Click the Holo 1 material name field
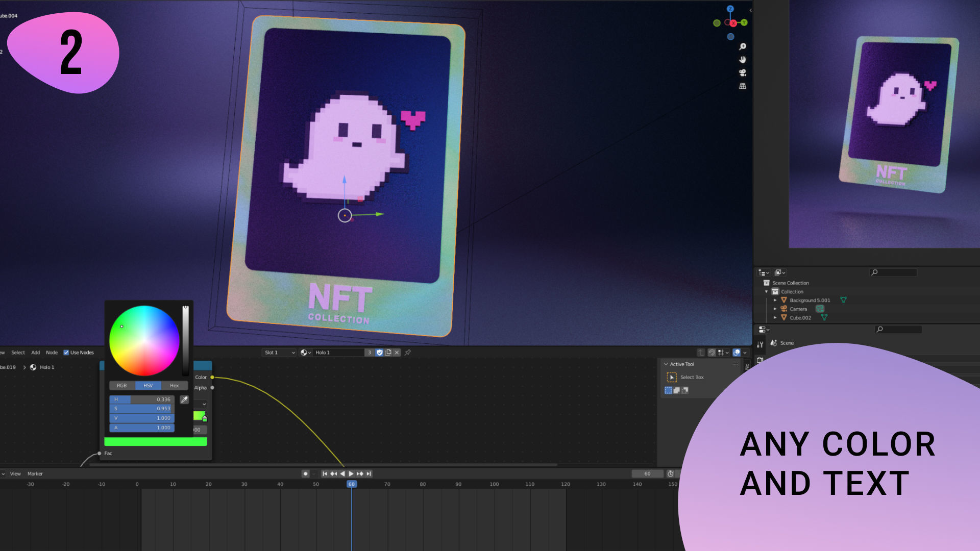980x551 pixels. coord(338,353)
